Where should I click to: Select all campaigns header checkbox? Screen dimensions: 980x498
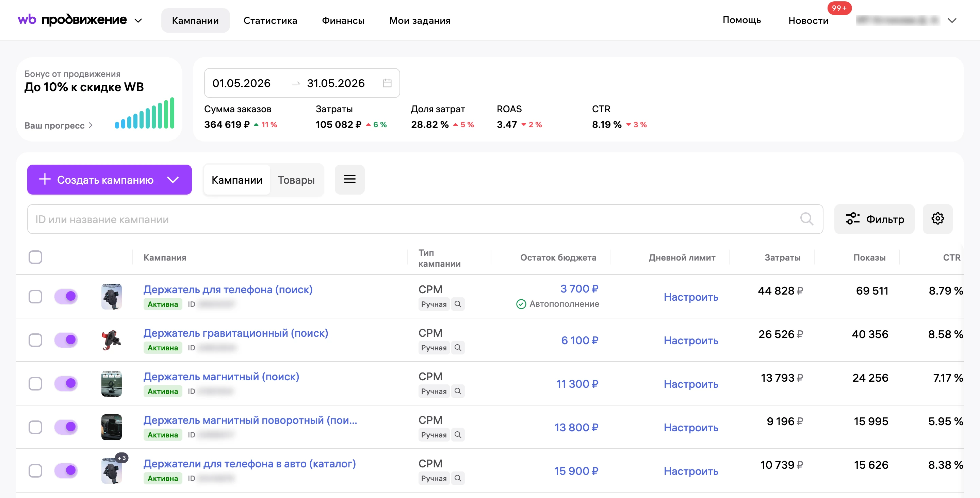35,257
